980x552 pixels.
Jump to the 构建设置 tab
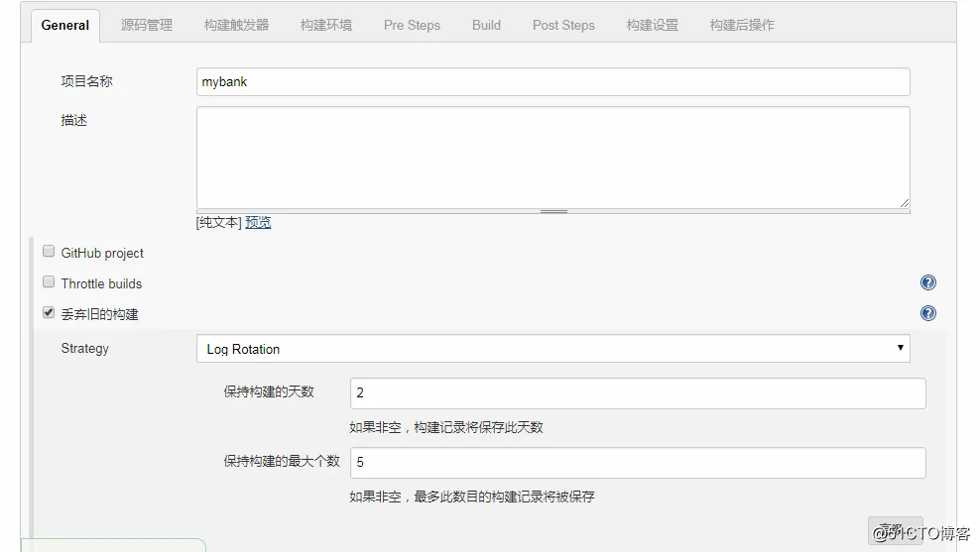653,26
